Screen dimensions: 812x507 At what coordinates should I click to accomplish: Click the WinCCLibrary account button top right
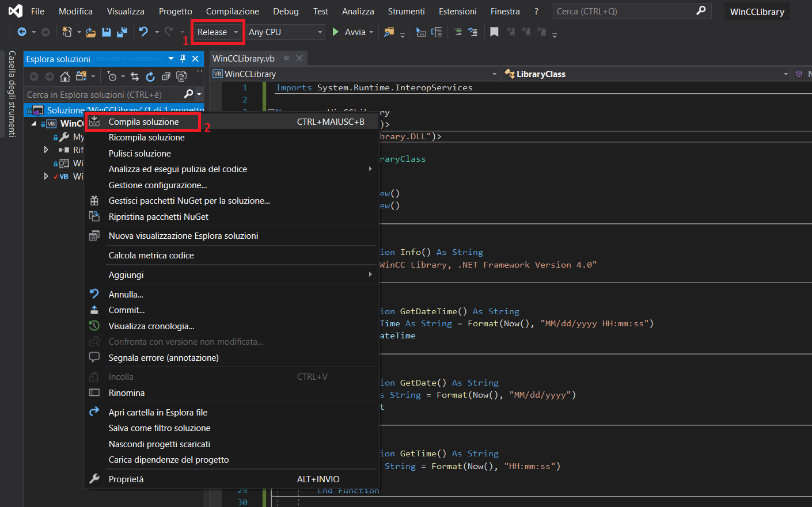757,11
